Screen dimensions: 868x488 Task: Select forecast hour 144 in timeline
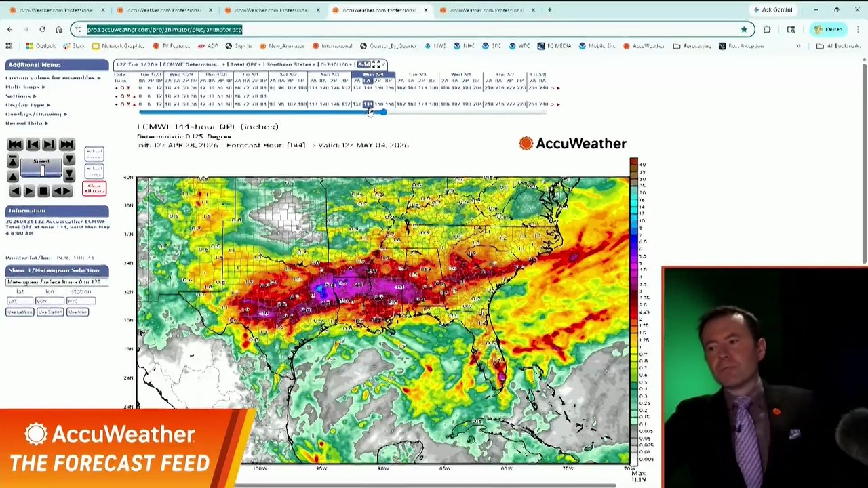368,104
